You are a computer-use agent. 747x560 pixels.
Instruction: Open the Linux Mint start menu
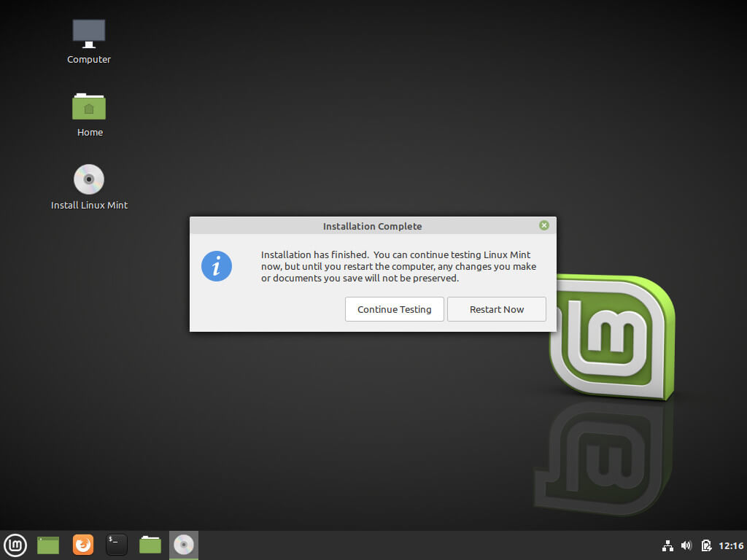coord(15,545)
